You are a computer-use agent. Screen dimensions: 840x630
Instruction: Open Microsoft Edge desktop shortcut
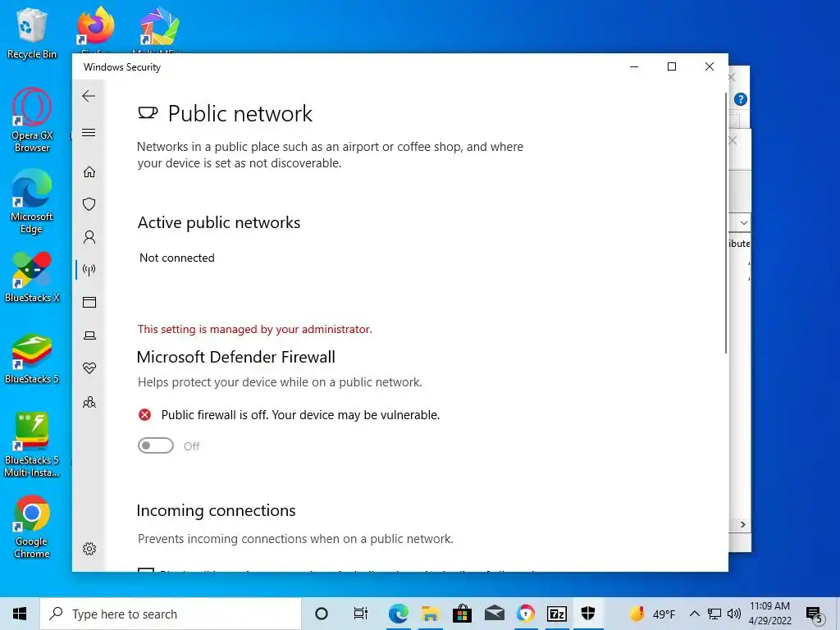[x=32, y=202]
